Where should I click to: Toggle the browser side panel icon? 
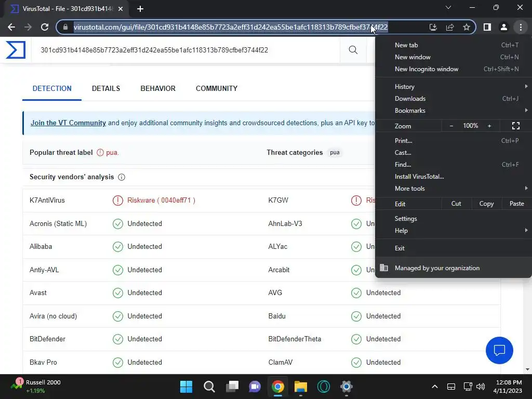click(x=487, y=27)
